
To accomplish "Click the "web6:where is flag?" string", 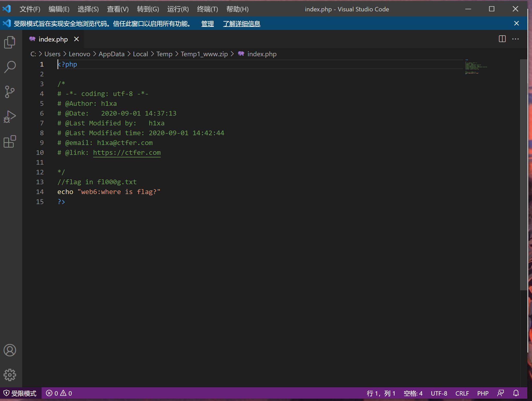I will 119,192.
